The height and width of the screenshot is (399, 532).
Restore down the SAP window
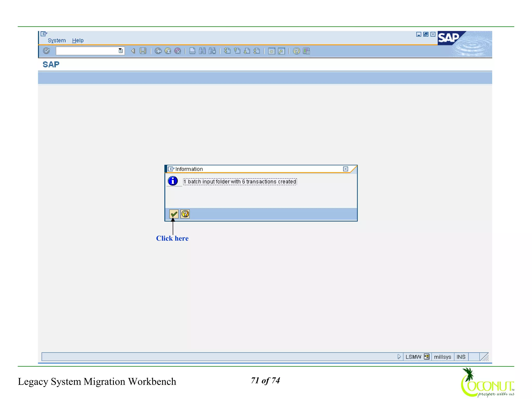click(x=426, y=34)
